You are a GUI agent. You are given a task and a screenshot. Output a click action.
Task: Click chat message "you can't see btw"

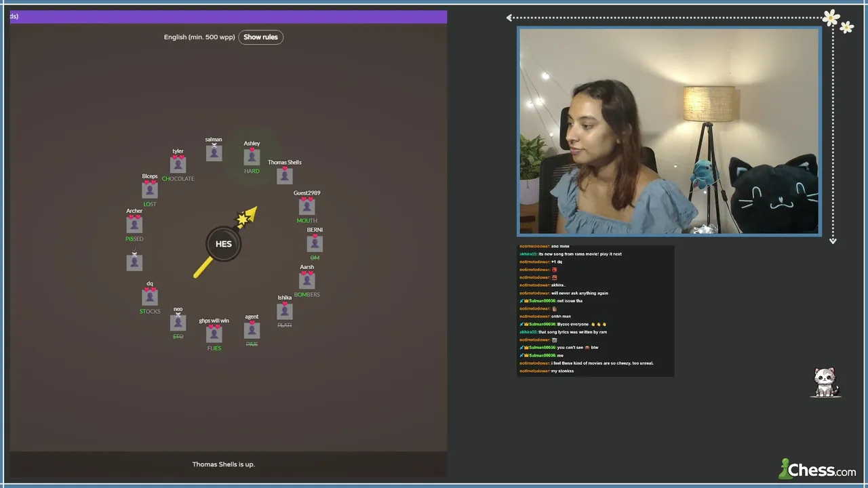point(578,348)
